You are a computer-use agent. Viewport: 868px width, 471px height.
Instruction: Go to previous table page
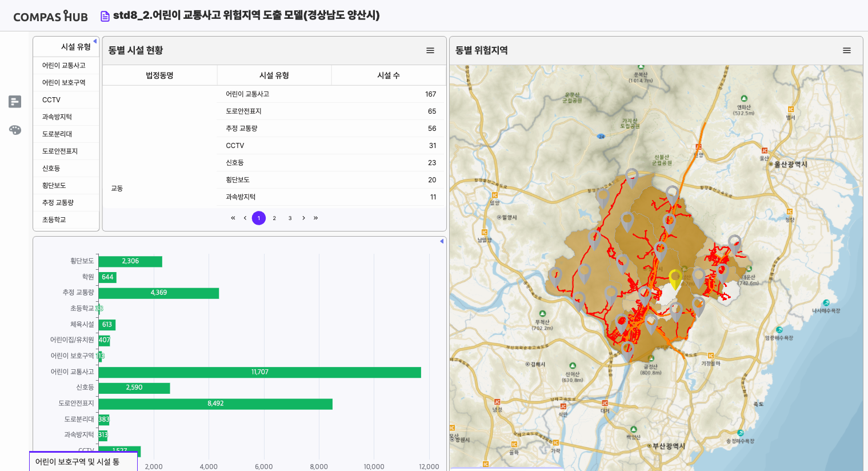coord(245,218)
